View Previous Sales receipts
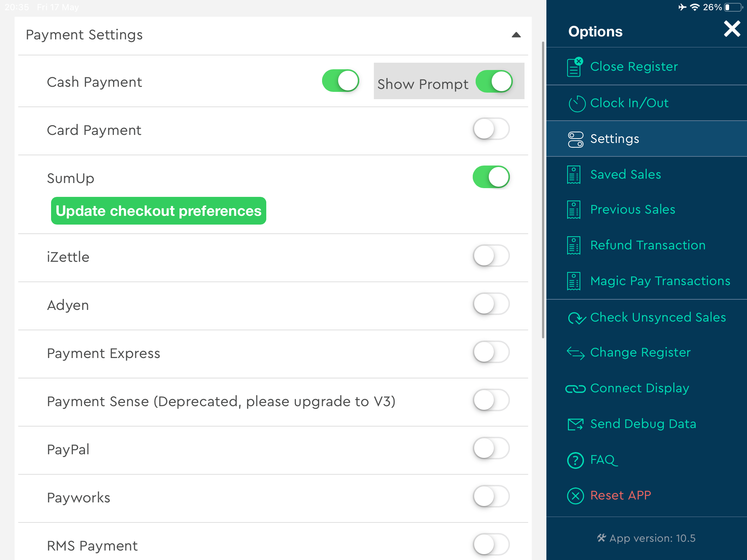This screenshot has width=747, height=560. 632,210
